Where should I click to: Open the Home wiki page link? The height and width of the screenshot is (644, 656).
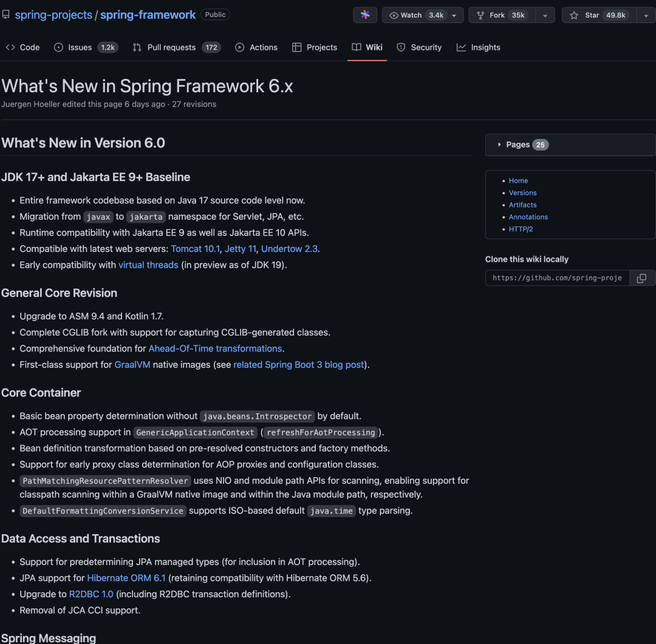pos(518,181)
